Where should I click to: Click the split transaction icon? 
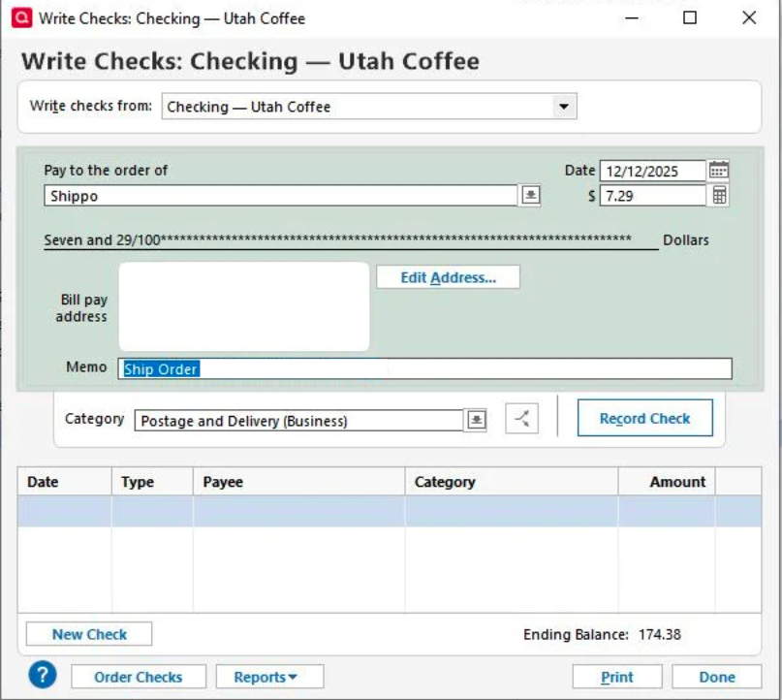[x=521, y=418]
